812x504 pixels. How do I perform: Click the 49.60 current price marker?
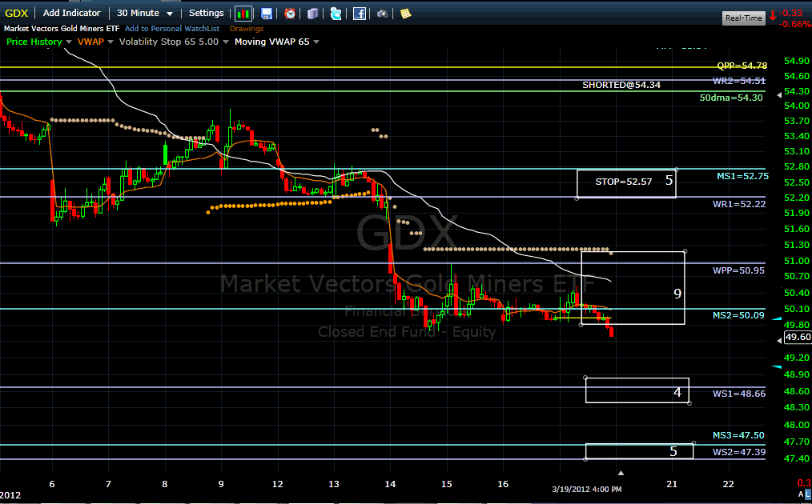797,338
